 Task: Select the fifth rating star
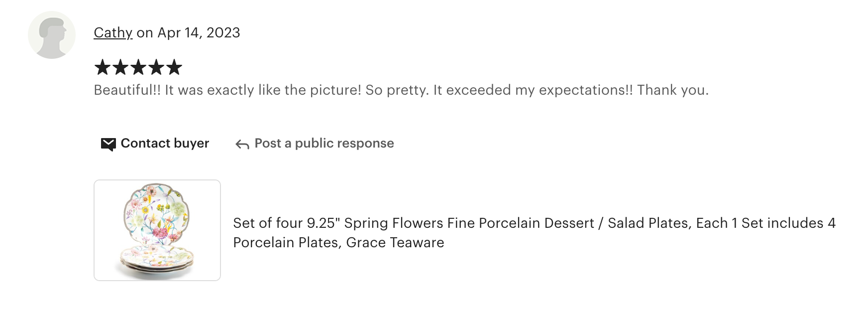[174, 67]
